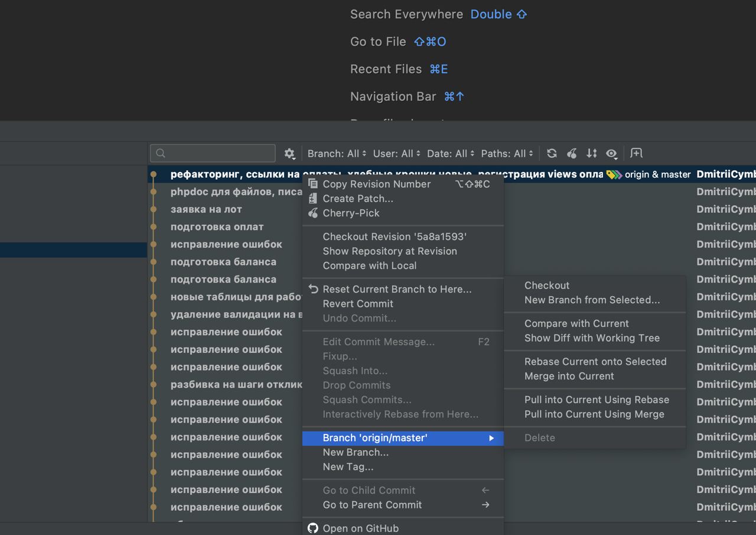Expand the Paths: All filter dropdown
The image size is (756, 535).
(507, 154)
